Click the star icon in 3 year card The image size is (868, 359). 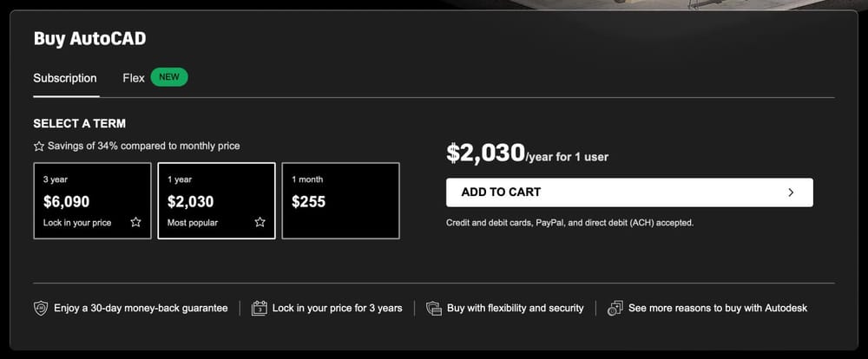(x=135, y=222)
